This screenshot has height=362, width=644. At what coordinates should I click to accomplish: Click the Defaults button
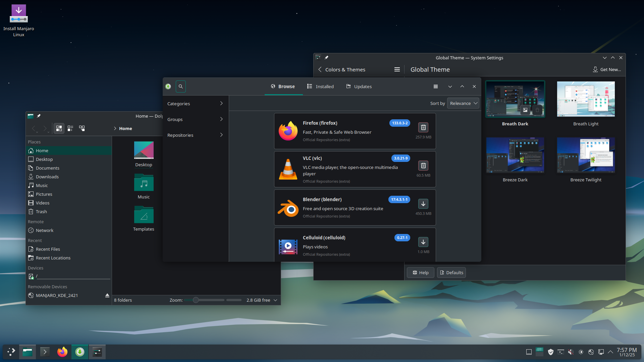point(451,273)
